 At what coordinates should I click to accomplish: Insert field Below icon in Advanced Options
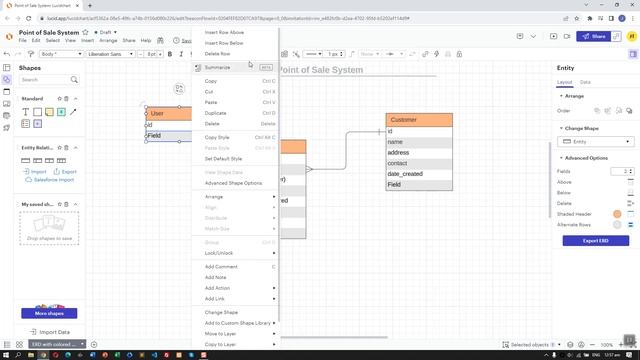(x=631, y=193)
